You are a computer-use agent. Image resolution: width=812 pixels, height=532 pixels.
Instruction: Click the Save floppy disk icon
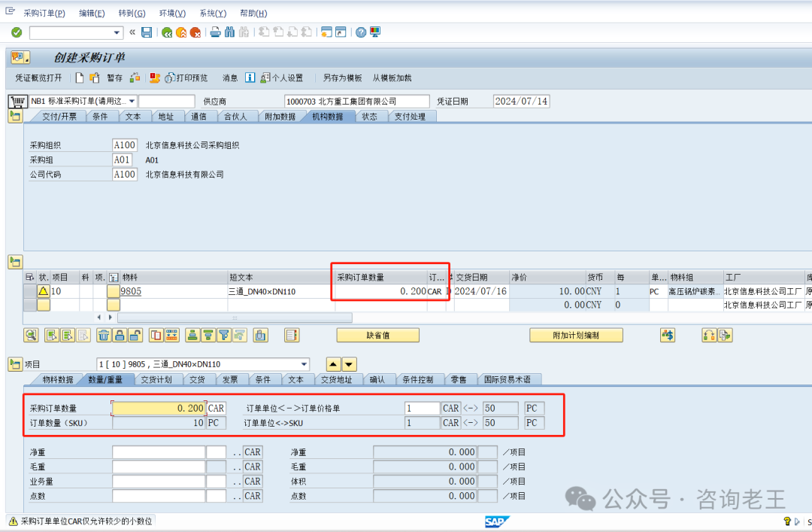tap(147, 32)
